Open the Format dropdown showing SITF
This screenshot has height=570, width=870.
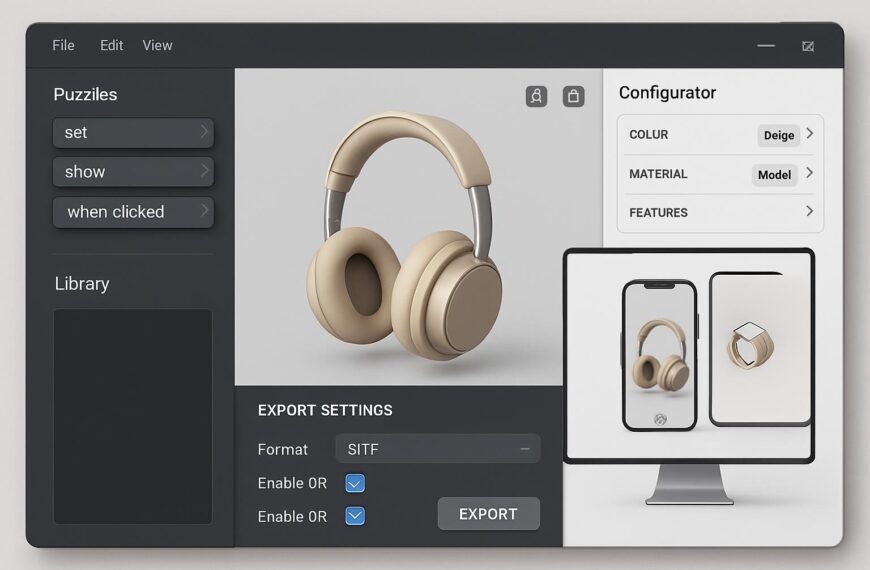pyautogui.click(x=438, y=449)
